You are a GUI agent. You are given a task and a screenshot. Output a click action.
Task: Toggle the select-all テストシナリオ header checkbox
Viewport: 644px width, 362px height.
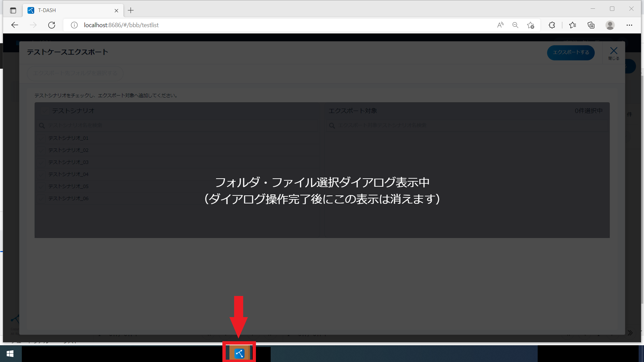pos(45,111)
